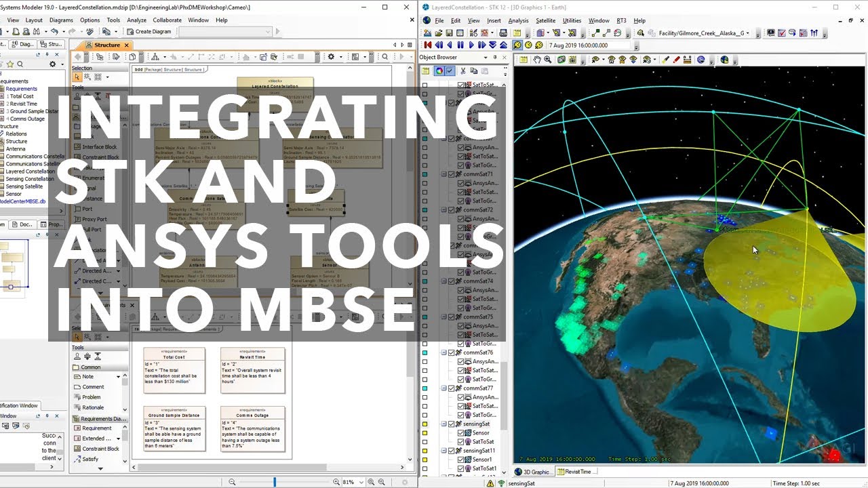Screen dimensions: 868x488
Task: Collapse the sensingSat tree node
Action: tap(444, 424)
